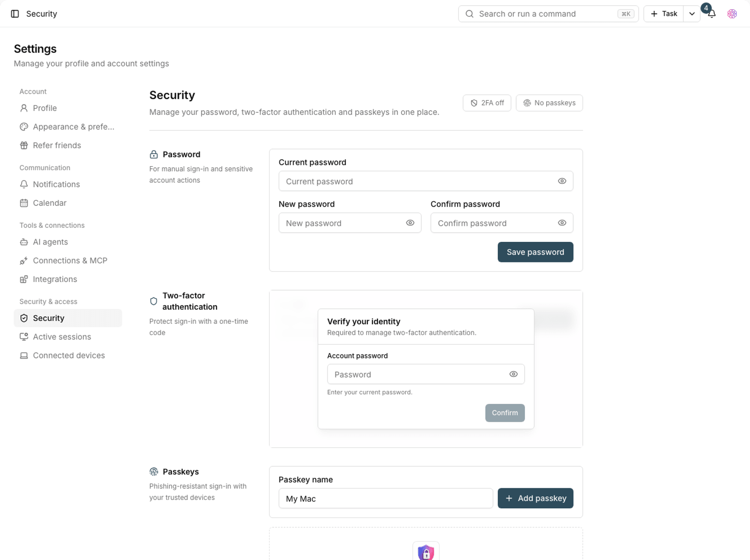Go to Calendar settings

(x=68, y=203)
